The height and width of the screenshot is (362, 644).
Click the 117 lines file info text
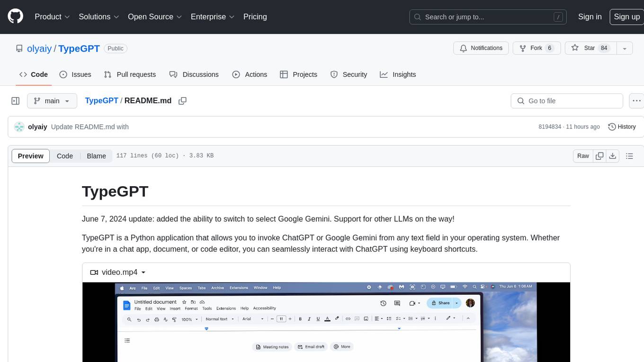(165, 156)
